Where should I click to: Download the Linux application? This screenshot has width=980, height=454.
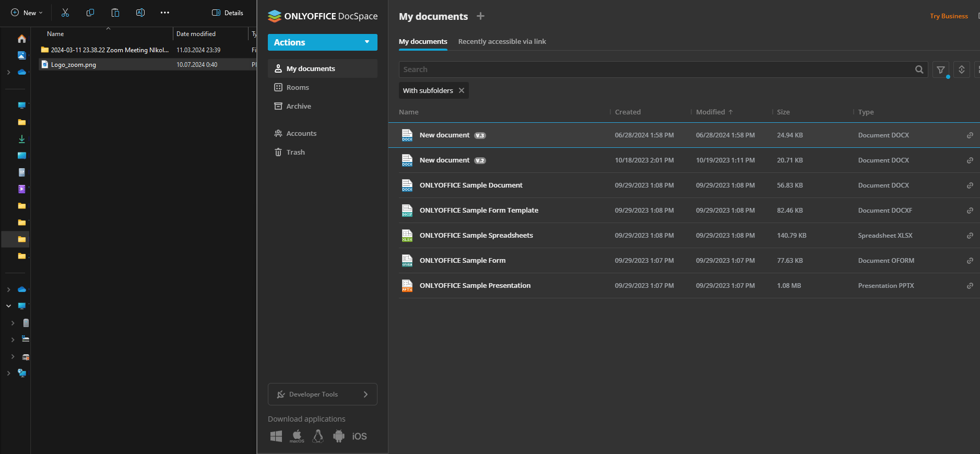[x=318, y=436]
